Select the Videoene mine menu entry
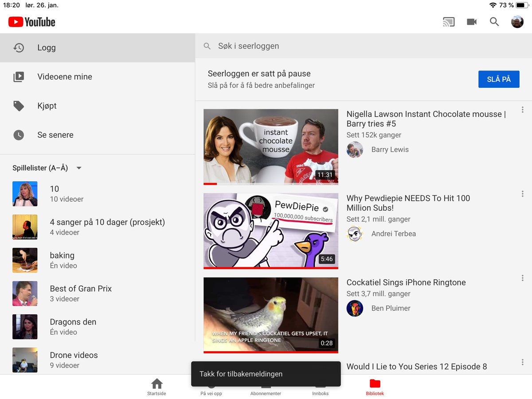 (98, 77)
